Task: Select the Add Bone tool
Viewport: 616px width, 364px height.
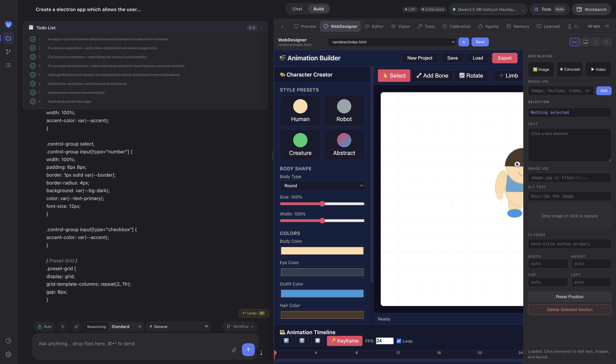Action: pyautogui.click(x=432, y=75)
